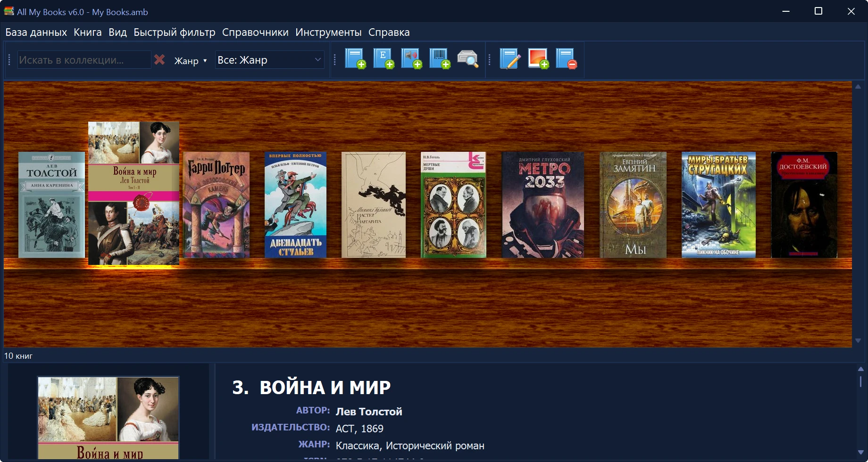Click the title 3. ВОЙНА И МИР
Screen dimensions: 868x462
point(311,388)
